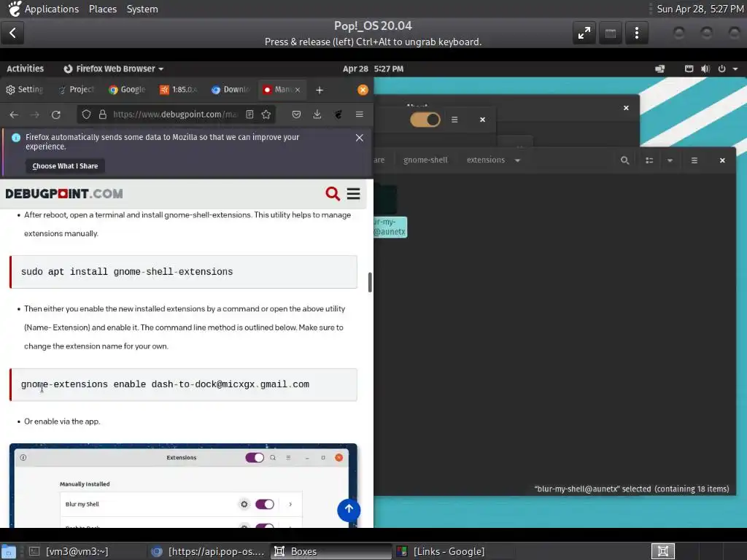Toggle the orange extensions master switch
The image size is (747, 560).
pos(425,120)
